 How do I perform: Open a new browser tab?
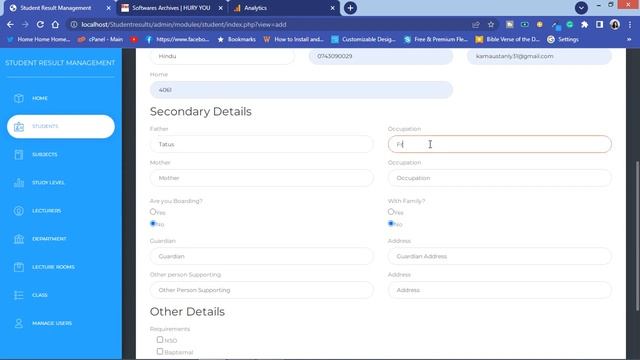350,8
